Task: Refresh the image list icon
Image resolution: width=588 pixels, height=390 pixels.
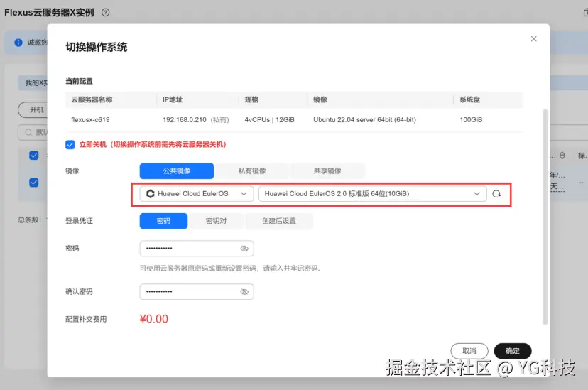Action: [x=496, y=194]
